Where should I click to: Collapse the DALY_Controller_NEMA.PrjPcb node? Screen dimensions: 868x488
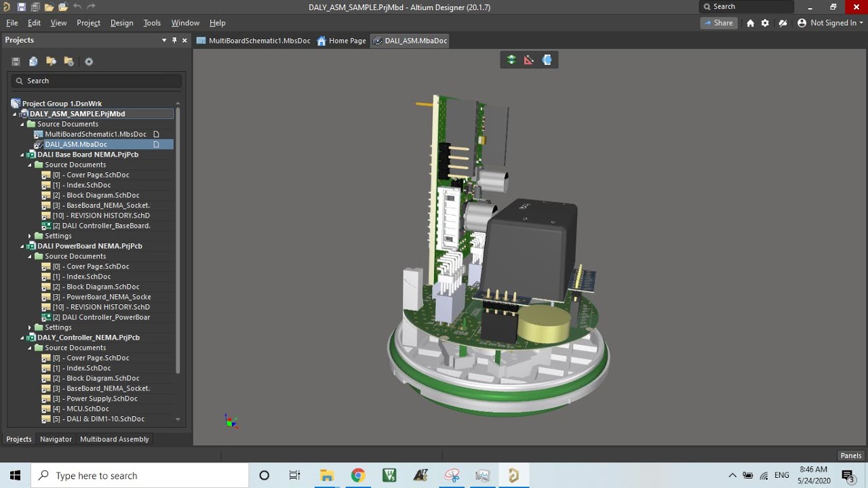point(22,338)
